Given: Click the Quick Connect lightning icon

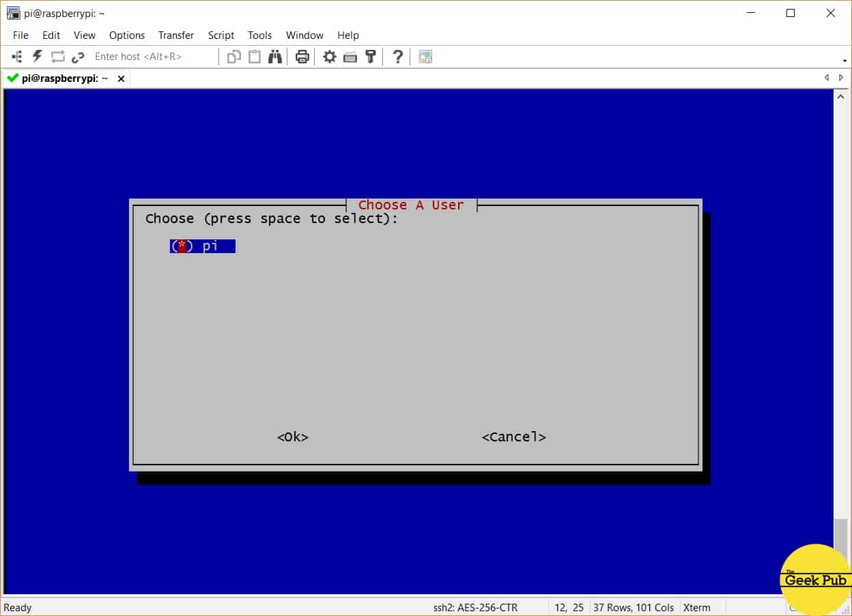Looking at the screenshot, I should coord(38,57).
